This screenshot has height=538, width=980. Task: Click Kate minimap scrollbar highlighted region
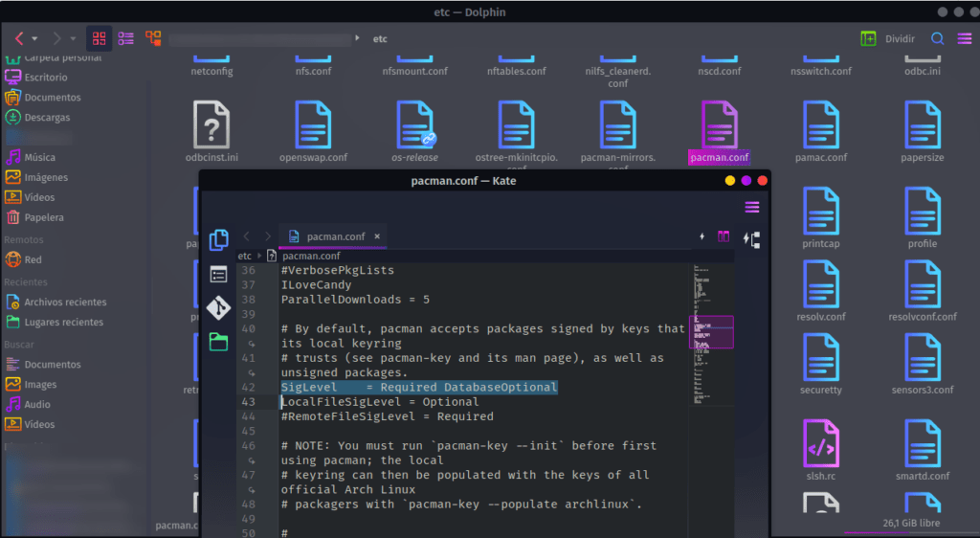711,332
